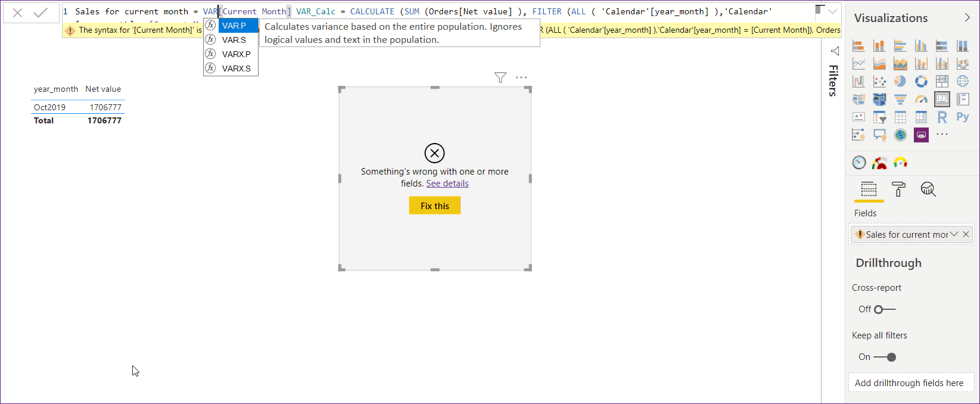The height and width of the screenshot is (404, 980).
Task: Expand the formula bar with chevron
Action: [832, 12]
